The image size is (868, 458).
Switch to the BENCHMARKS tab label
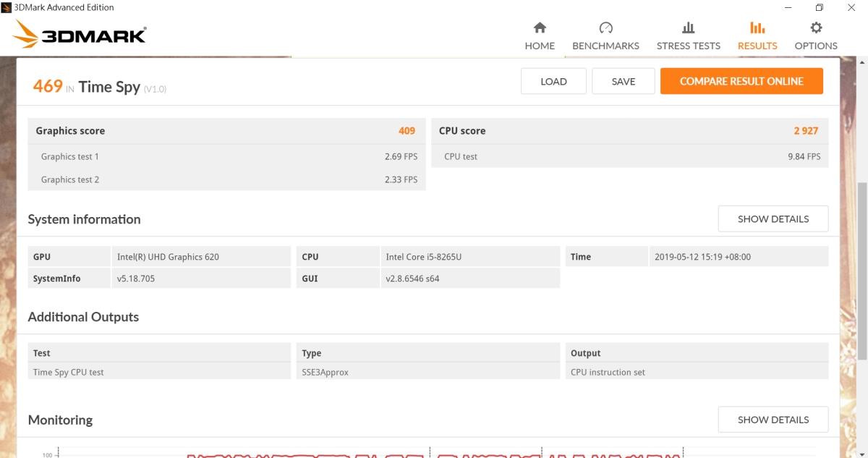[x=606, y=46]
